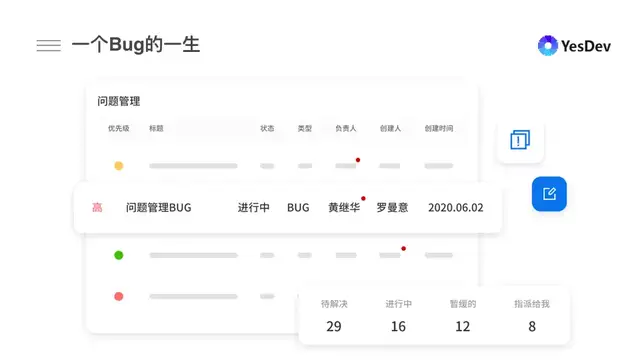
Task: Sort by 负责人 column header
Action: 346,128
